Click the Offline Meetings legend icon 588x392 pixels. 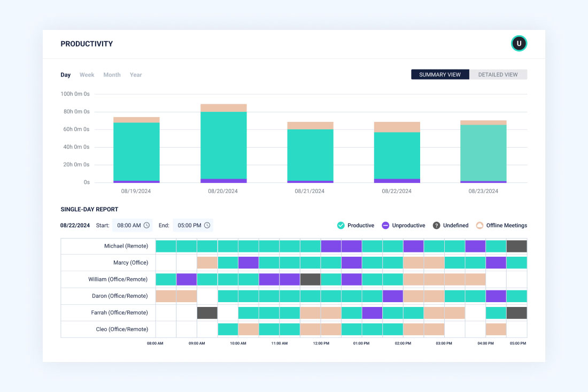click(x=479, y=225)
